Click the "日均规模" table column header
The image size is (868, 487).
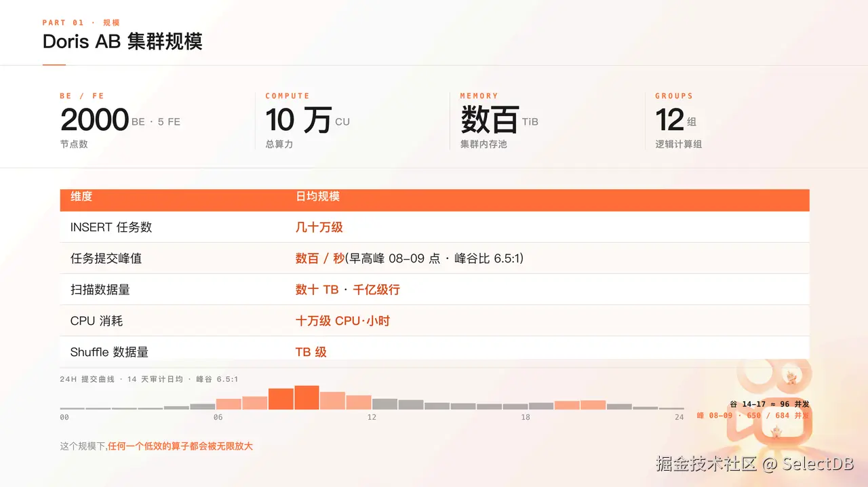point(317,197)
